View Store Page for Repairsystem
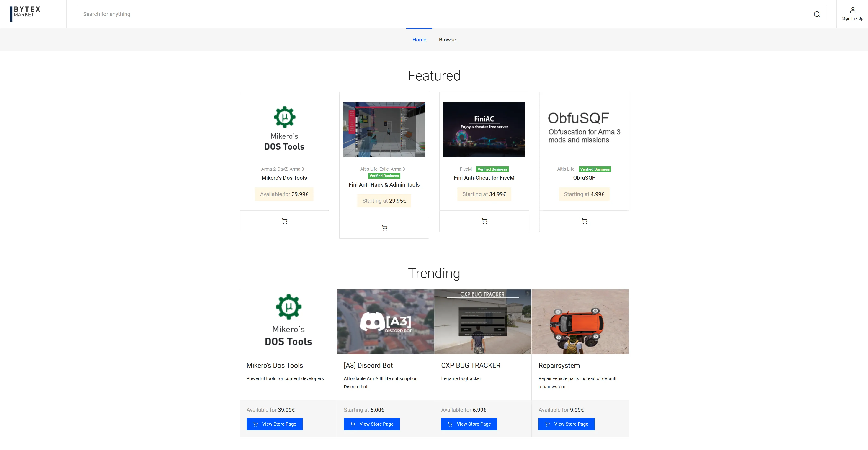The width and height of the screenshot is (868, 450). 566,424
